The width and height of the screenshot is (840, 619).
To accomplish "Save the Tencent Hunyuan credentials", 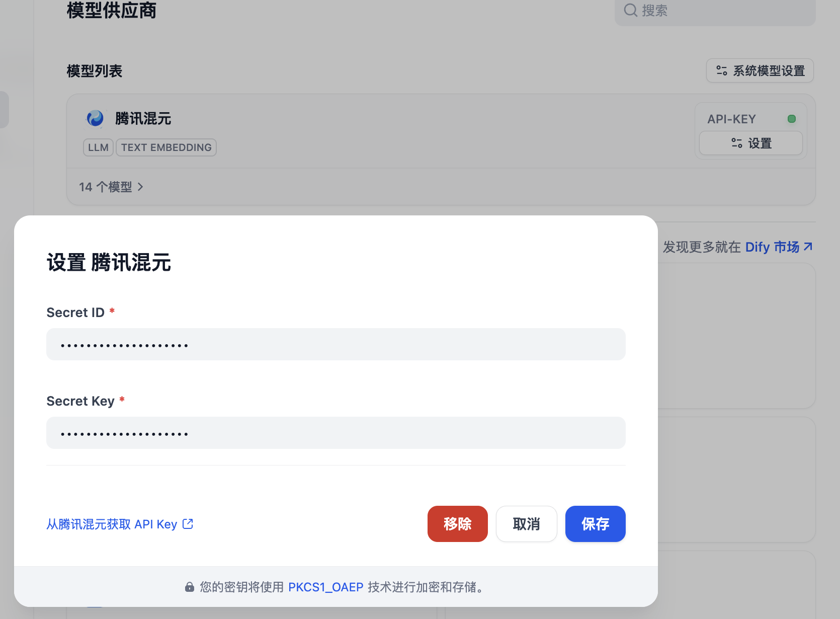I will pyautogui.click(x=595, y=524).
